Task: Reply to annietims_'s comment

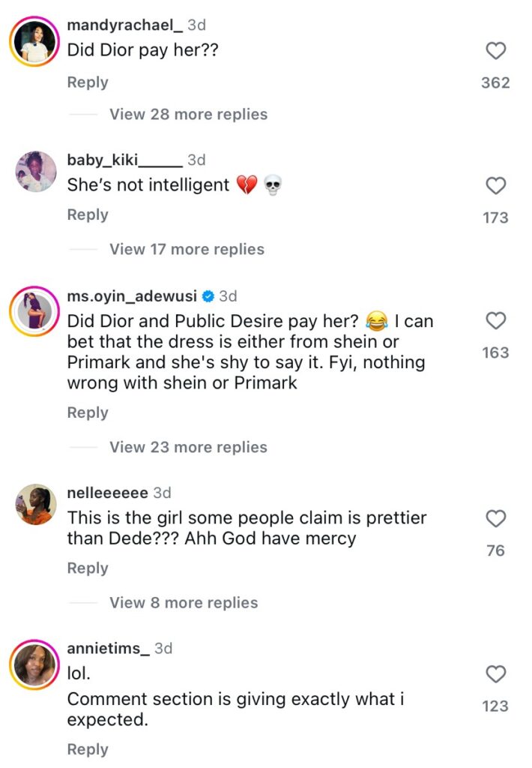Action: coord(88,749)
